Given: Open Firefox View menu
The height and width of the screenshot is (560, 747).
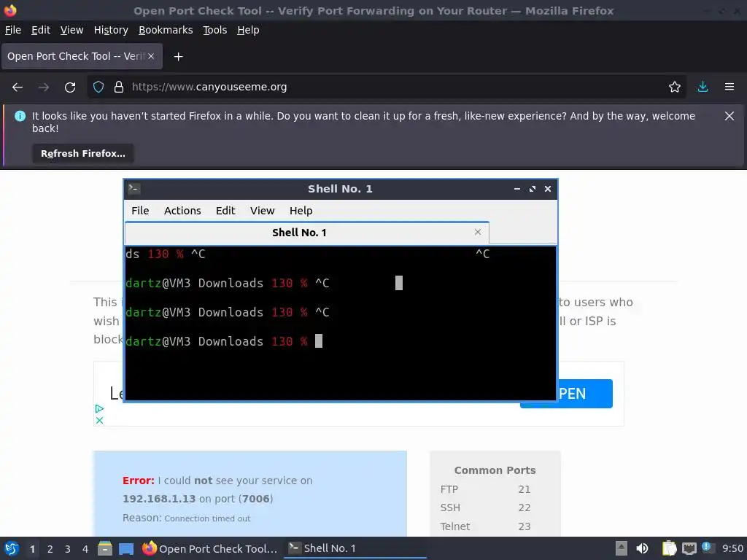Looking at the screenshot, I should [71, 30].
